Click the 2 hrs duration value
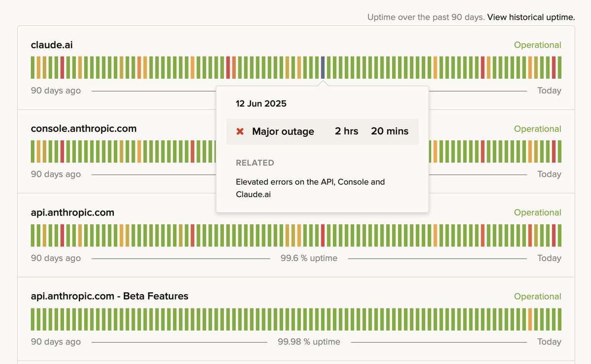Image resolution: width=591 pixels, height=364 pixels. 347,131
